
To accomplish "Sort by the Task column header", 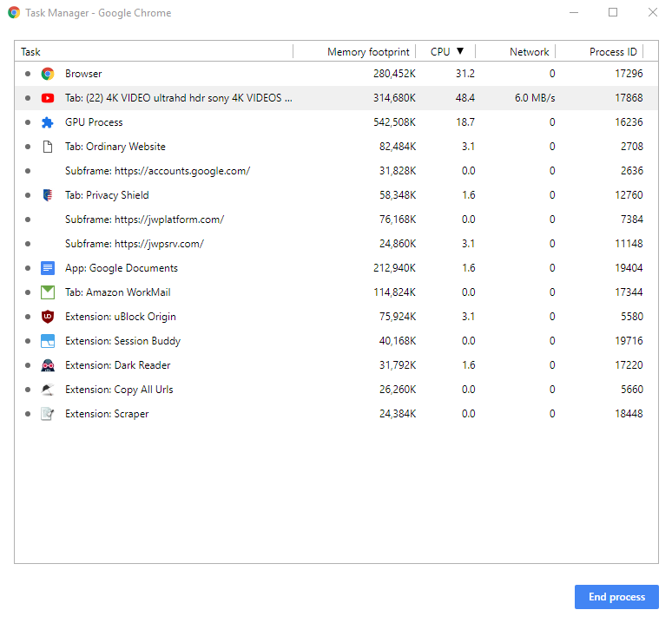I will (x=154, y=52).
